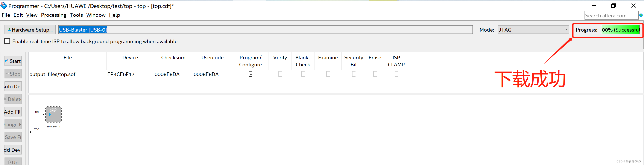The height and width of the screenshot is (165, 644).
Task: Toggle the Blank-Check checkbox for top.sof
Action: coord(303,74)
